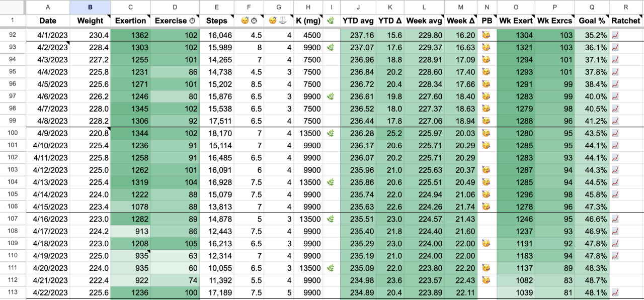The width and height of the screenshot is (644, 300).
Task: Click the chart icon in row 100 Ratchet column
Action: pos(616,133)
